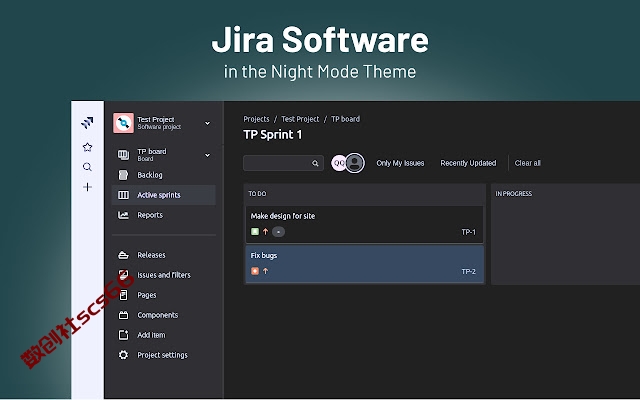
Task: Follow Projects breadcrumb link
Action: (x=256, y=119)
